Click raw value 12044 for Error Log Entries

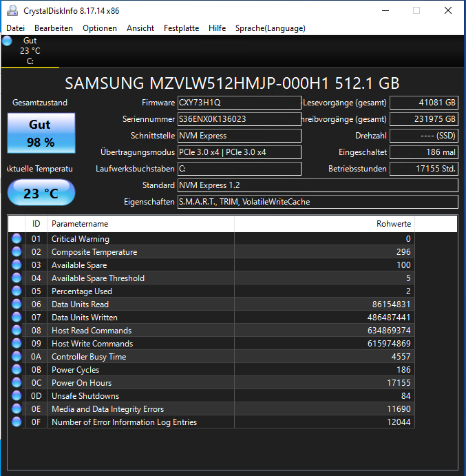click(x=399, y=422)
